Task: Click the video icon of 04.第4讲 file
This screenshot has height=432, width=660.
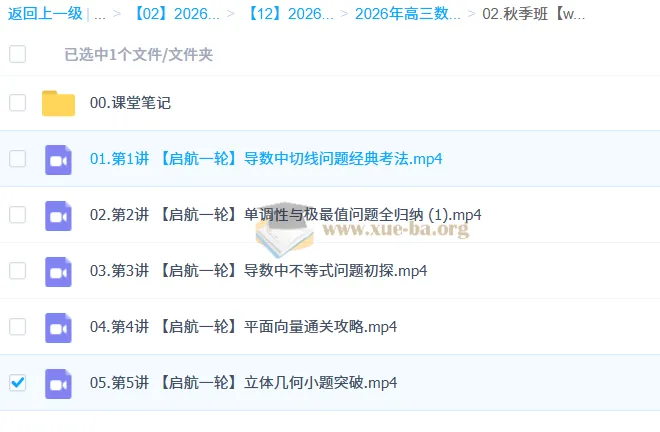Action: (x=58, y=327)
